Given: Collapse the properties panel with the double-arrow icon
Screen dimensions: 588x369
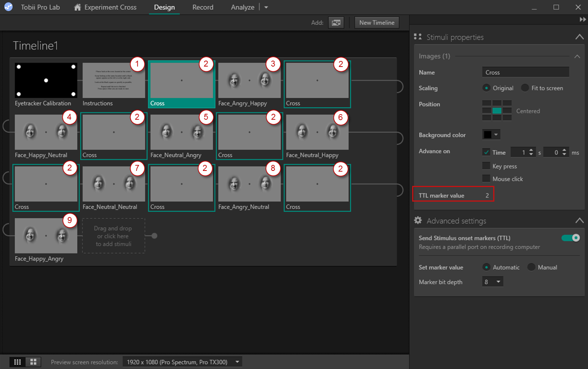Looking at the screenshot, I should 583,19.
